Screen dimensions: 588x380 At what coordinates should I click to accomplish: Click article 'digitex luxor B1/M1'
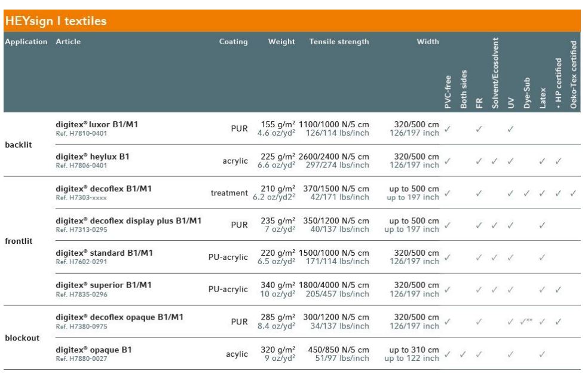97,124
